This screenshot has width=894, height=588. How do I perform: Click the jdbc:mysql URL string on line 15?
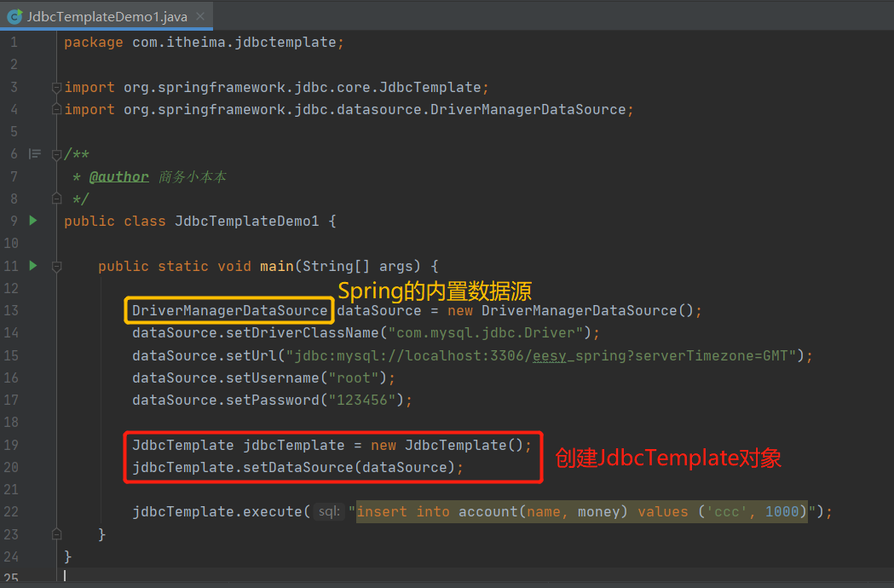tap(540, 356)
